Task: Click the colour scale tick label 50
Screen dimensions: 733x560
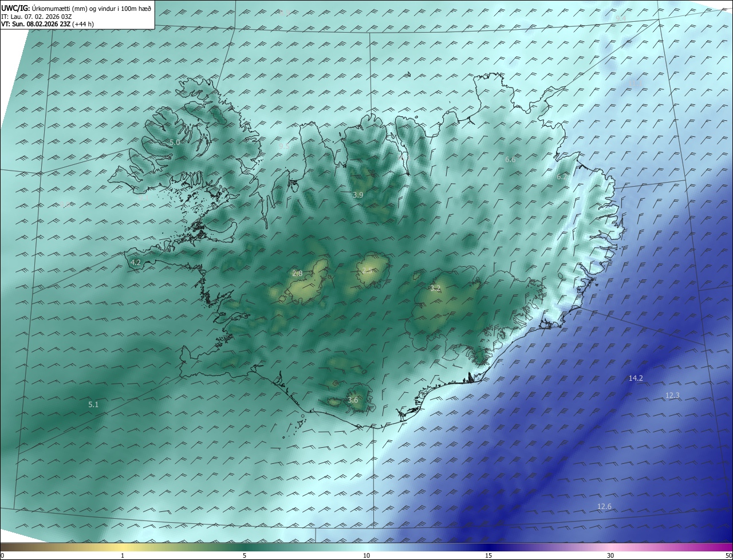Action: tap(728, 555)
